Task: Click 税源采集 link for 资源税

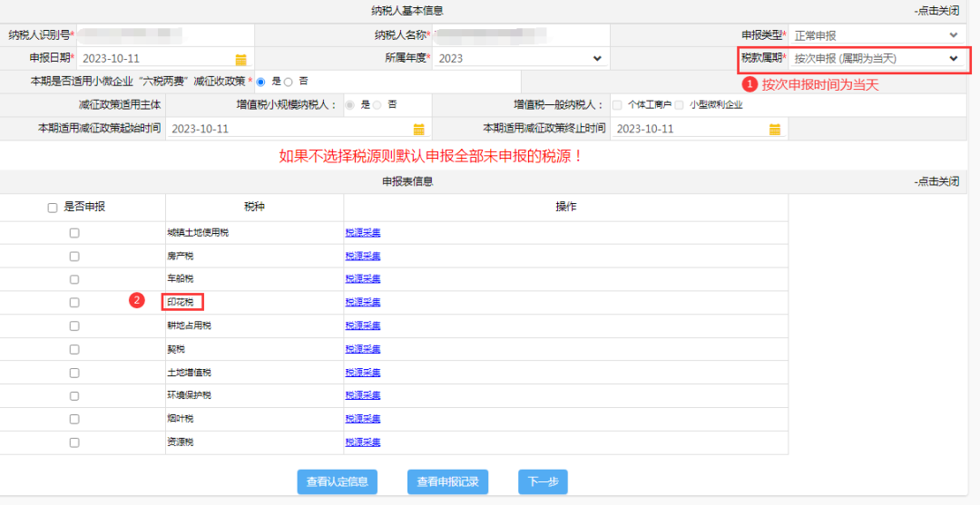Action: click(x=363, y=442)
